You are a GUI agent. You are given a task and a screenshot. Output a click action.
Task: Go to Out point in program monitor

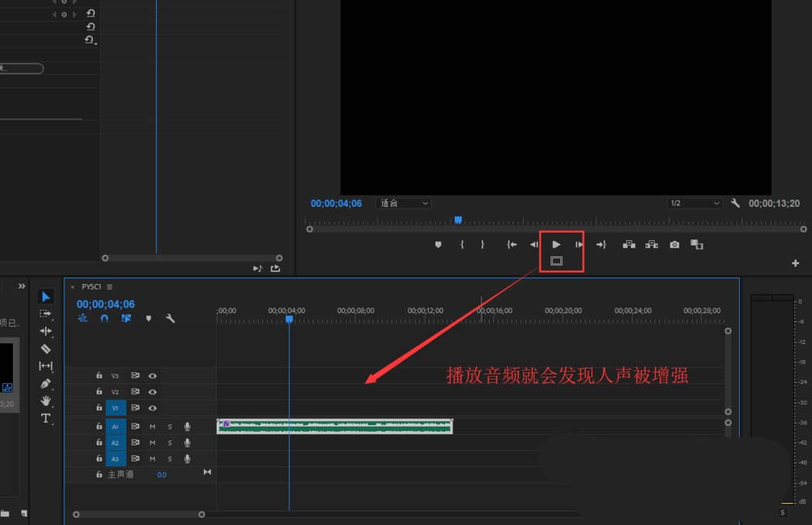pyautogui.click(x=601, y=244)
